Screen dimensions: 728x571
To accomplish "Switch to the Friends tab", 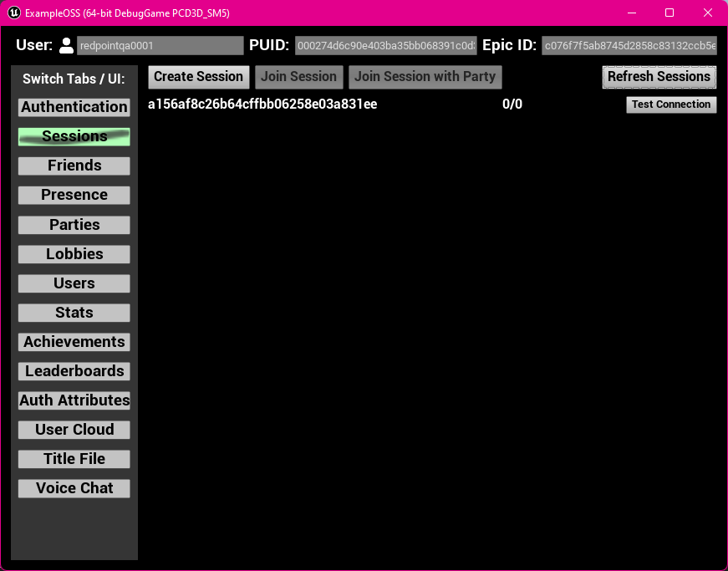I will coord(74,166).
